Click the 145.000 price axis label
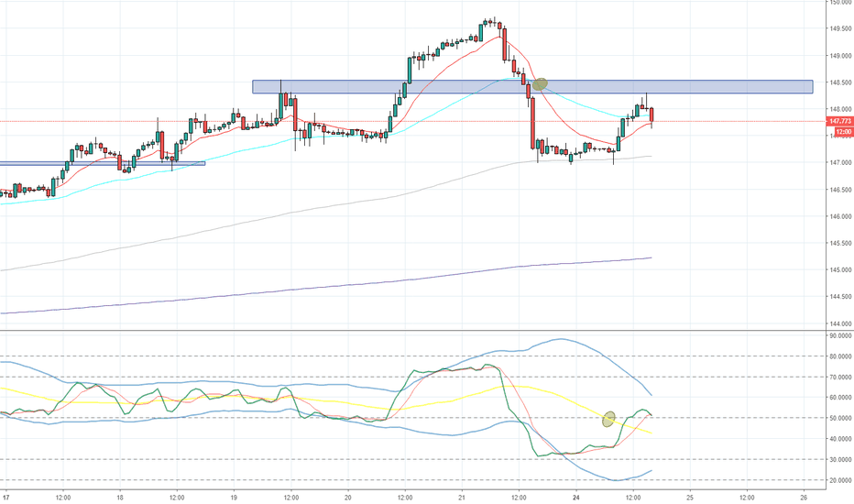Screen dimensions: 854x504 coord(840,270)
